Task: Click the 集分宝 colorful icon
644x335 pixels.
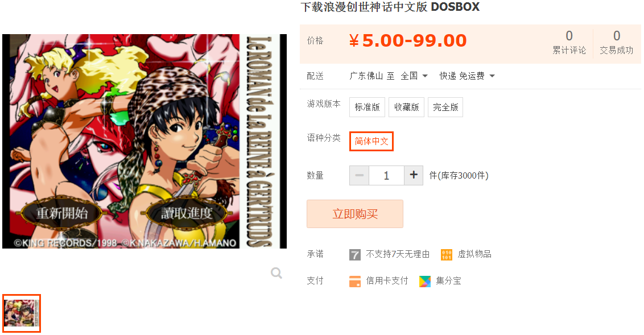Action: (424, 281)
